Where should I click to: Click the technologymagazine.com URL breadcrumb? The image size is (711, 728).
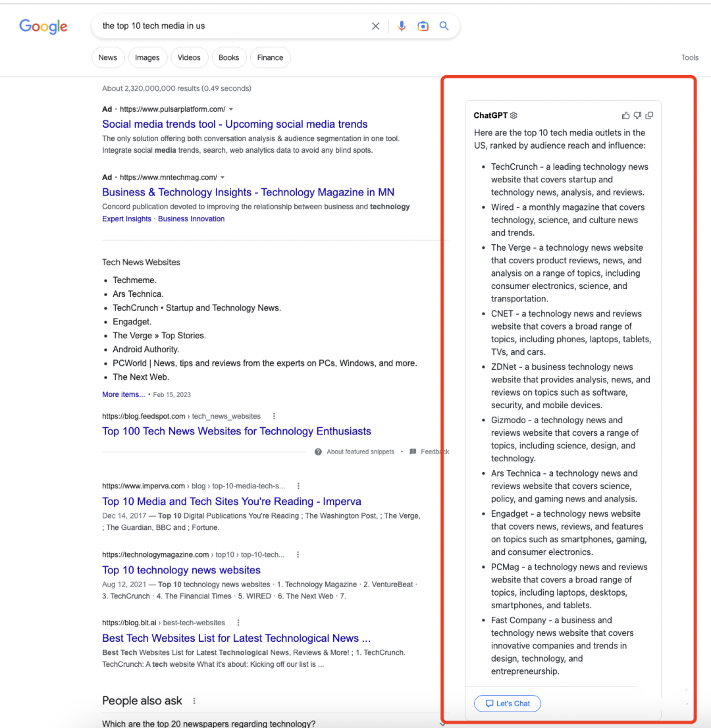(193, 554)
